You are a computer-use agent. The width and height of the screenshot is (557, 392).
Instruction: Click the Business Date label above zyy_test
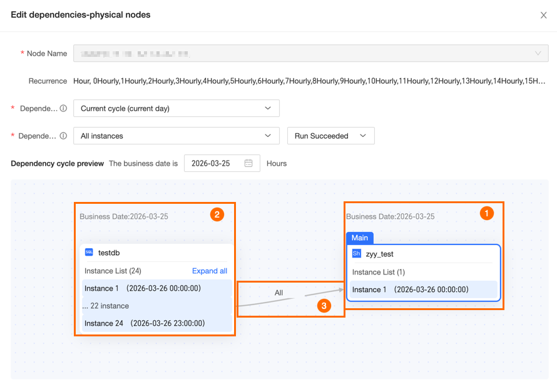390,216
